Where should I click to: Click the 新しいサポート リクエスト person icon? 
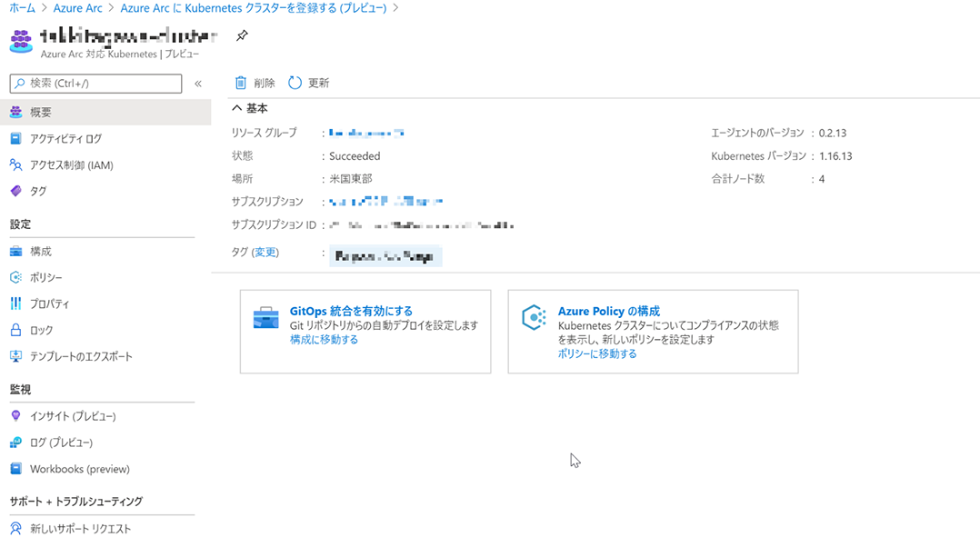tap(16, 528)
